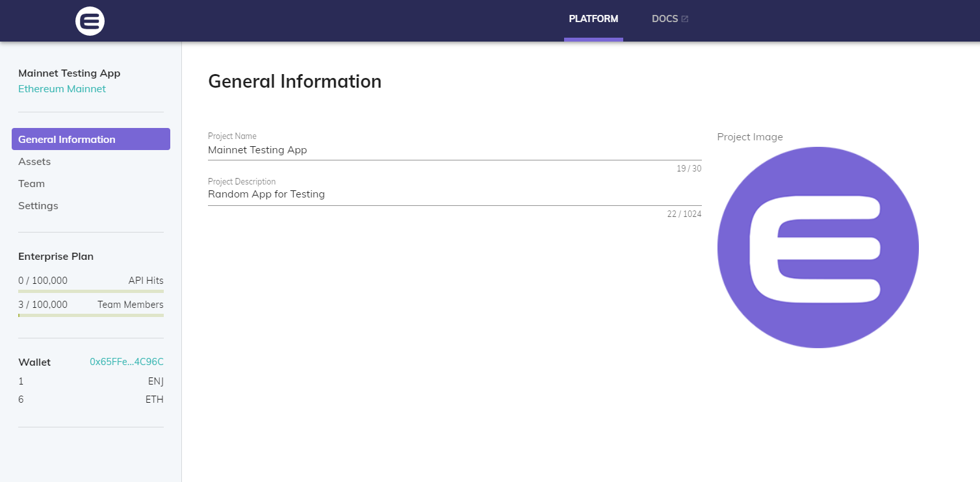Click the 0 / 100,000 API hits value
Image resolution: width=980 pixels, height=482 pixels.
click(43, 281)
